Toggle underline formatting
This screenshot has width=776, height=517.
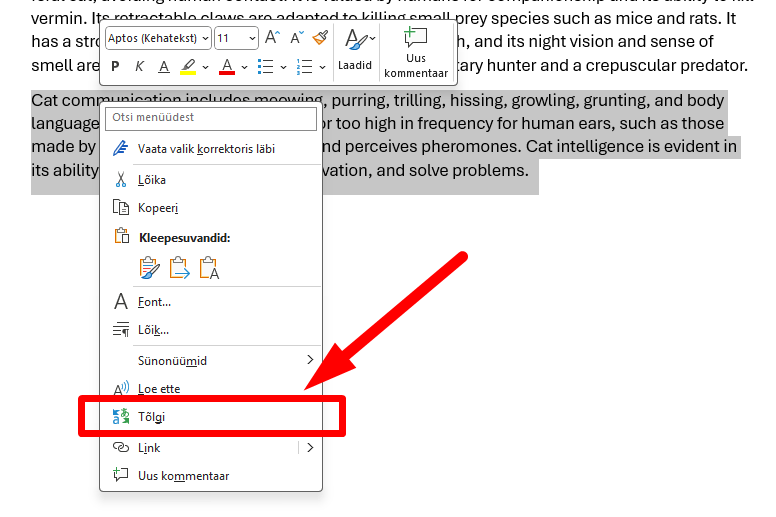pyautogui.click(x=162, y=67)
